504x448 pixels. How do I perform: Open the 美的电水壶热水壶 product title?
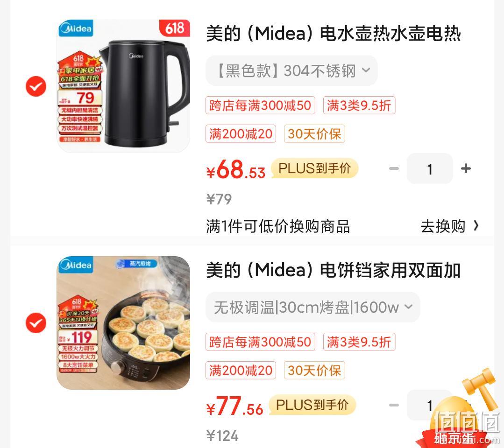click(334, 34)
